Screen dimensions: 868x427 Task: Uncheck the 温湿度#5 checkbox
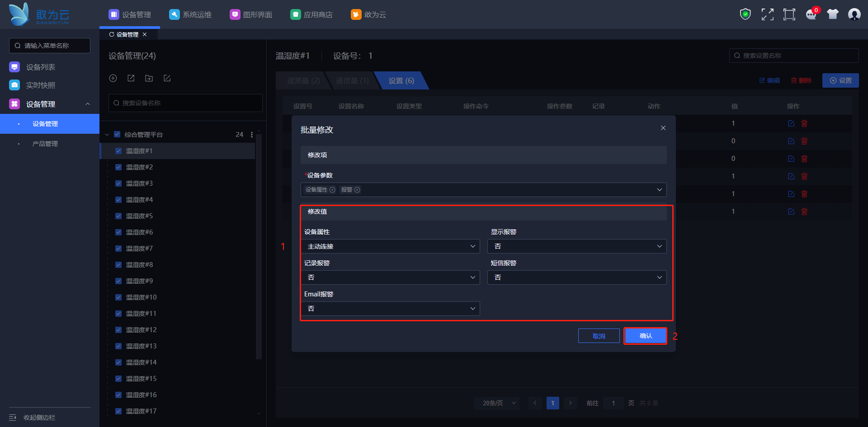[118, 216]
